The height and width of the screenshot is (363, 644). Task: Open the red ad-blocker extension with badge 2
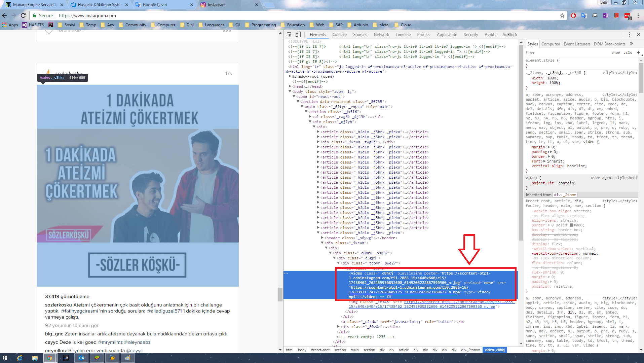click(628, 15)
